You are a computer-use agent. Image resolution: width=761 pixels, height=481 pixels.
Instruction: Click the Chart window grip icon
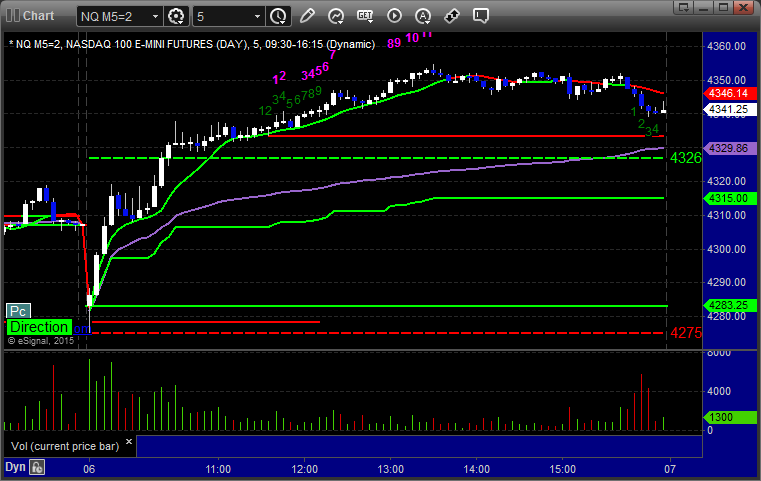[x=13, y=16]
